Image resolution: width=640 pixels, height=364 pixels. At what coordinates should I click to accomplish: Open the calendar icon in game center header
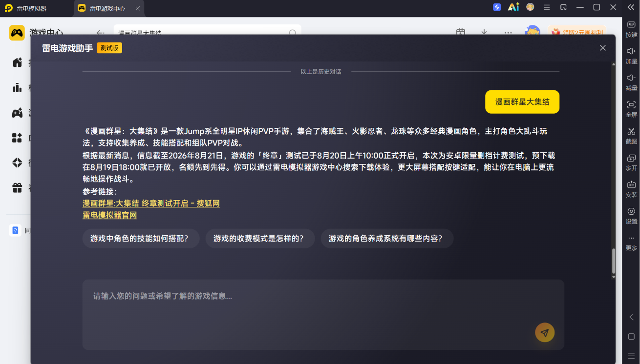461,32
